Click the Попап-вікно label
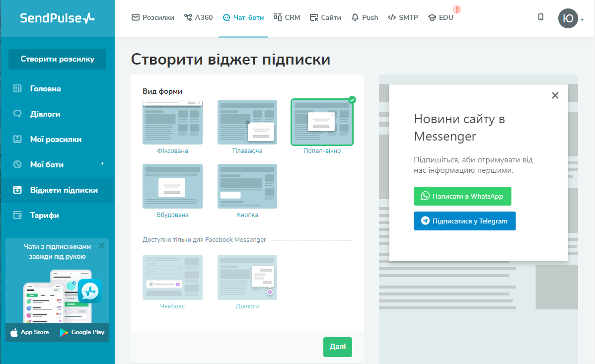Screen dimensions: 595x364 coord(322,151)
